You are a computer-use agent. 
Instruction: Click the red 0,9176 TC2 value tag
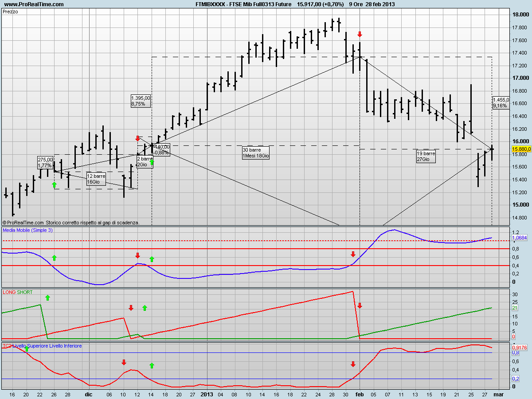coord(519,348)
